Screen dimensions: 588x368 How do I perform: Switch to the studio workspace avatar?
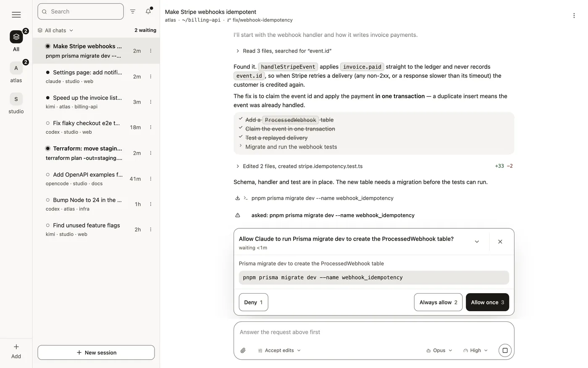point(16,99)
